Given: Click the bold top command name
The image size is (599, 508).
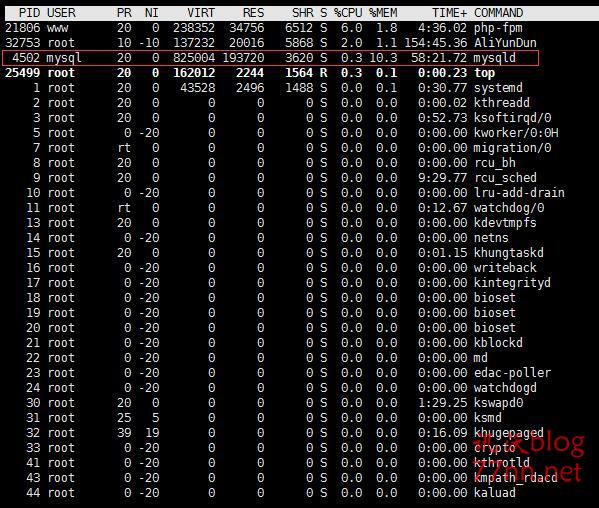Looking at the screenshot, I should tap(484, 73).
